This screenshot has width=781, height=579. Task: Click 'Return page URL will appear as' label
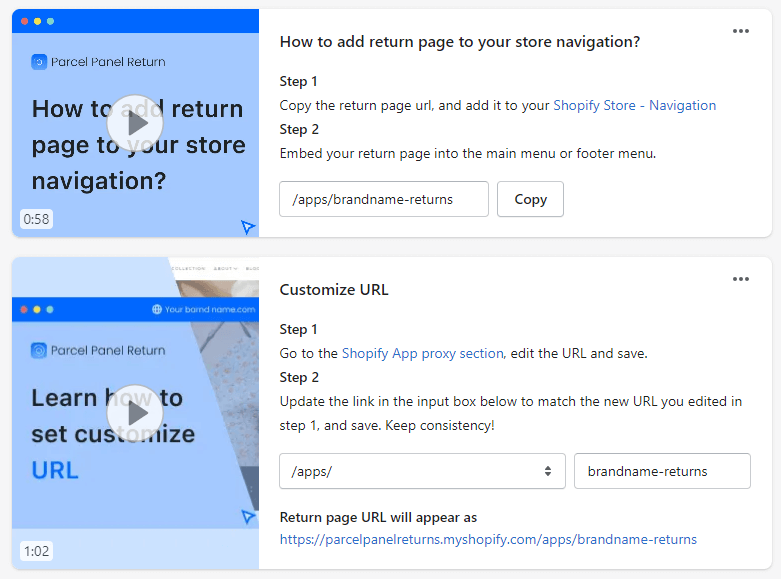tap(378, 518)
